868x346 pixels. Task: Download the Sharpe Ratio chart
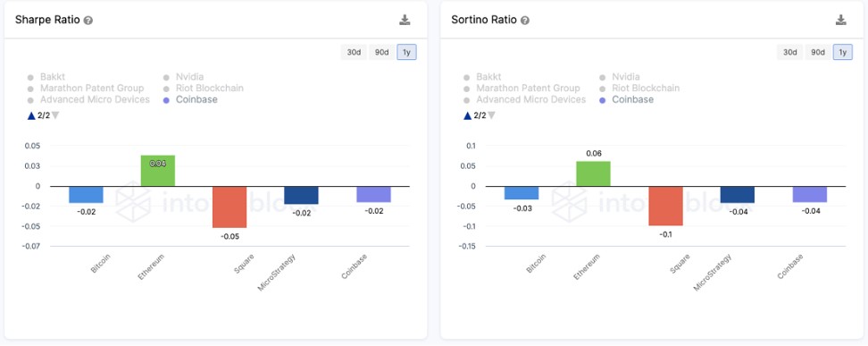[x=405, y=20]
